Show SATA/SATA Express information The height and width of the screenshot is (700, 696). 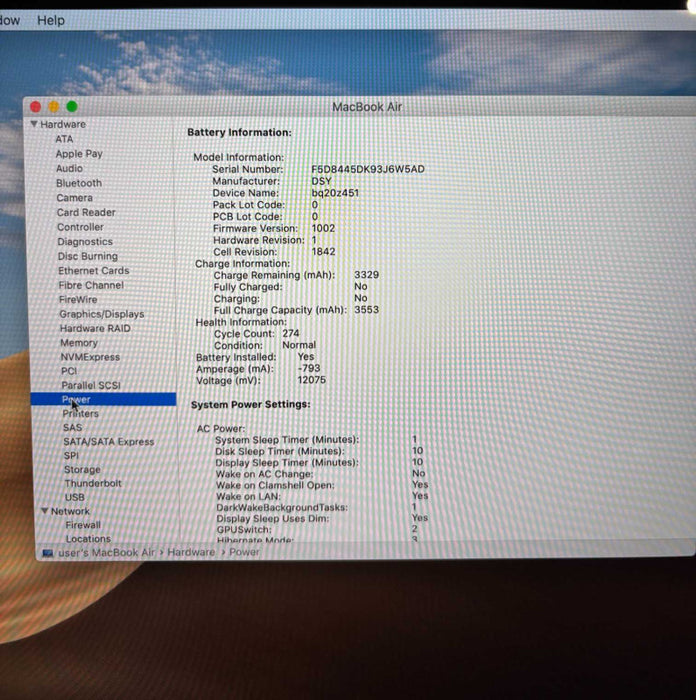click(x=108, y=442)
